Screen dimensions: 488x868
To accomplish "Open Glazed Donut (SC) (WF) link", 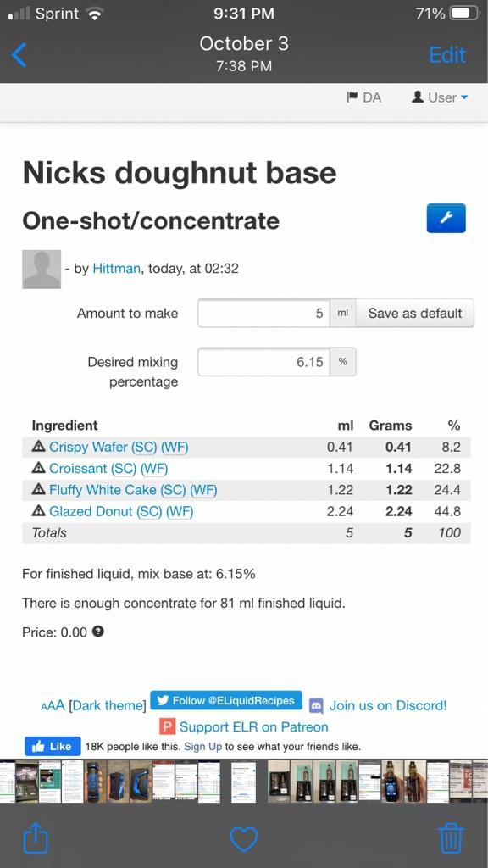I will 121,511.
